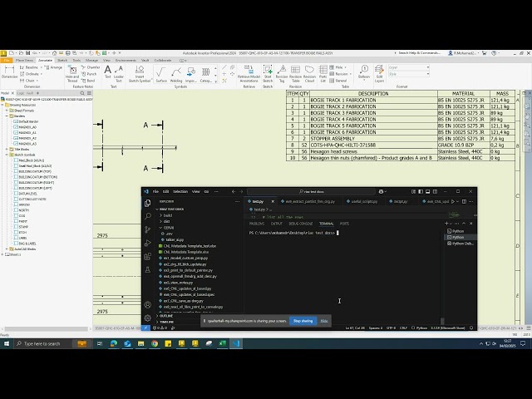Viewport: 532px width, 399px height.
Task: Click the VS Code Accounts icon
Action: (x=148, y=305)
